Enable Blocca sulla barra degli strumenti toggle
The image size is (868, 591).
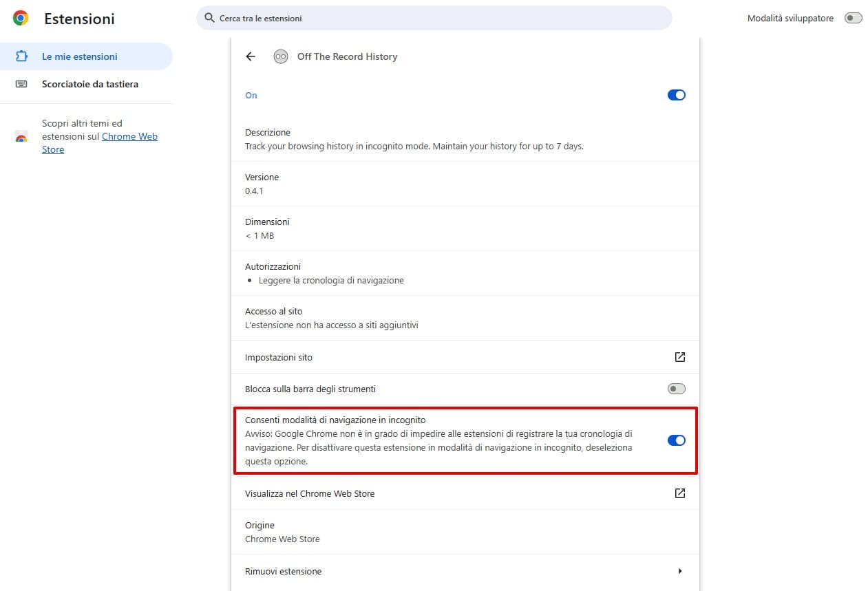[677, 389]
